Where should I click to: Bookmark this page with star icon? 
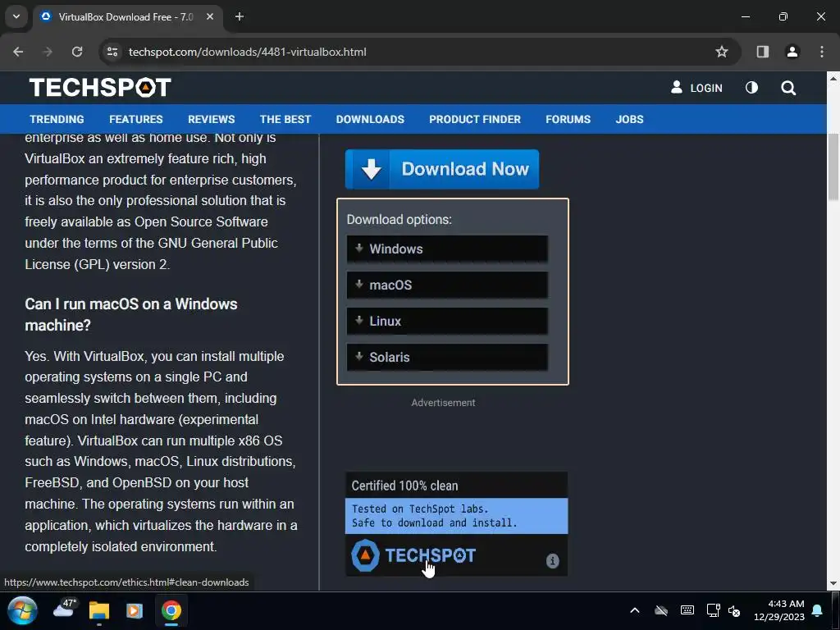[x=722, y=52]
